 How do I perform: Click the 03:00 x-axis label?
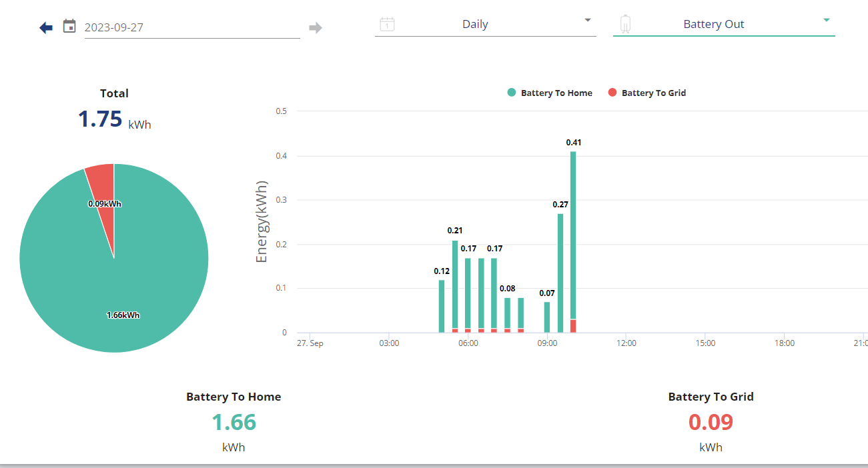click(x=389, y=343)
